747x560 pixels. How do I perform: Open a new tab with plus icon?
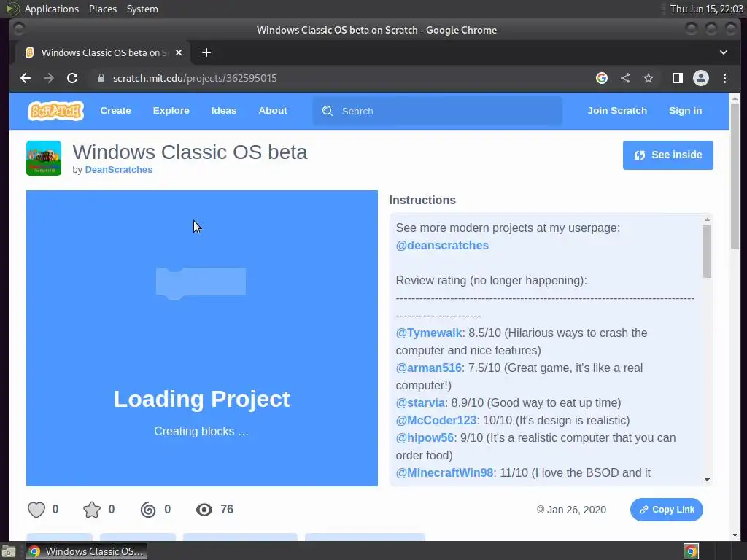[x=206, y=52]
